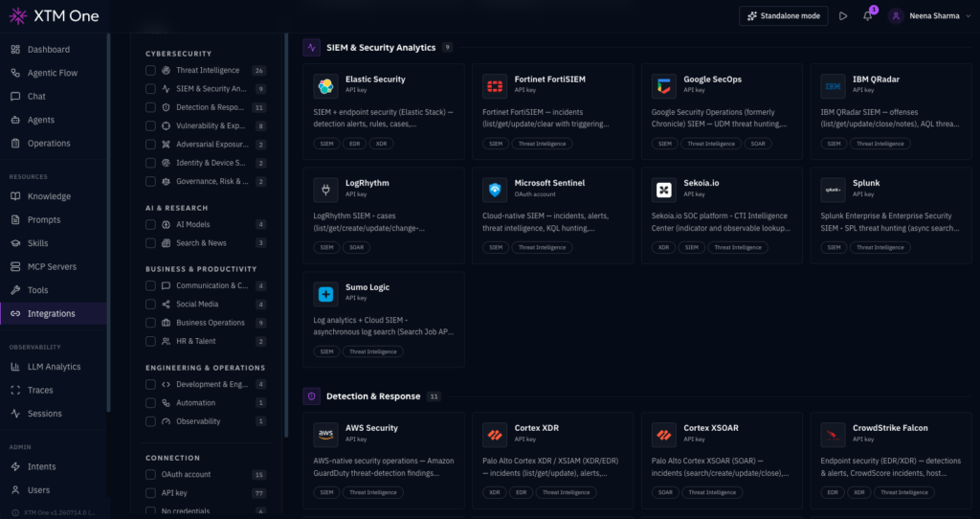This screenshot has width=980, height=519.
Task: Check the Social Media filter checkbox
Action: [x=150, y=304]
